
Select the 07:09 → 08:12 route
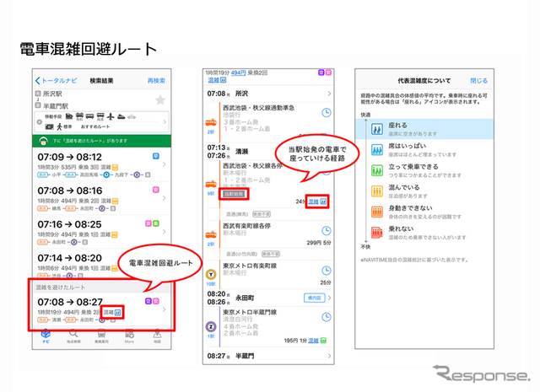[101, 165]
